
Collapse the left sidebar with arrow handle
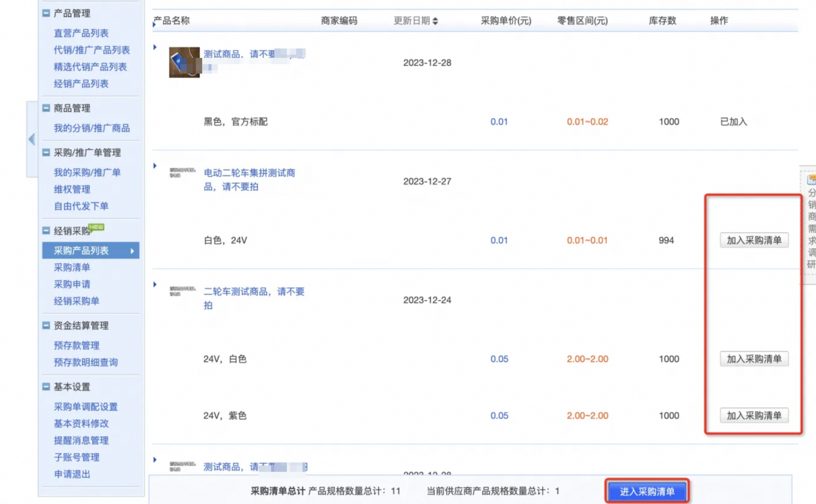[x=32, y=139]
